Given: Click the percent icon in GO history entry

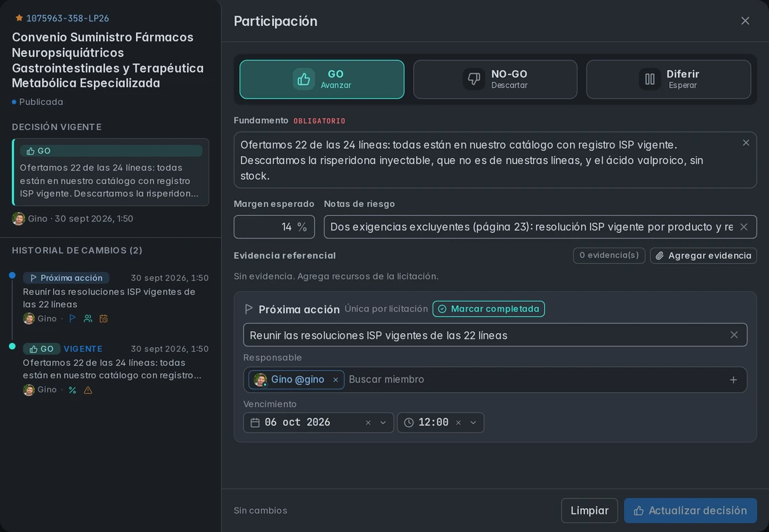Looking at the screenshot, I should point(72,390).
